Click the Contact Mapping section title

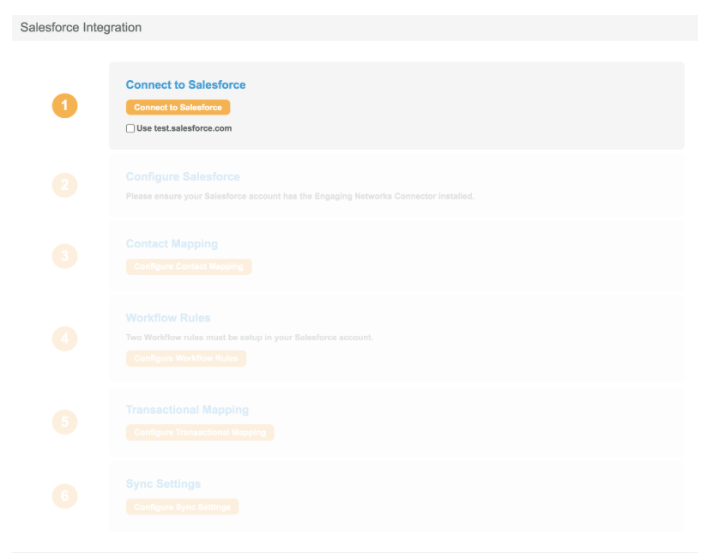point(171,244)
